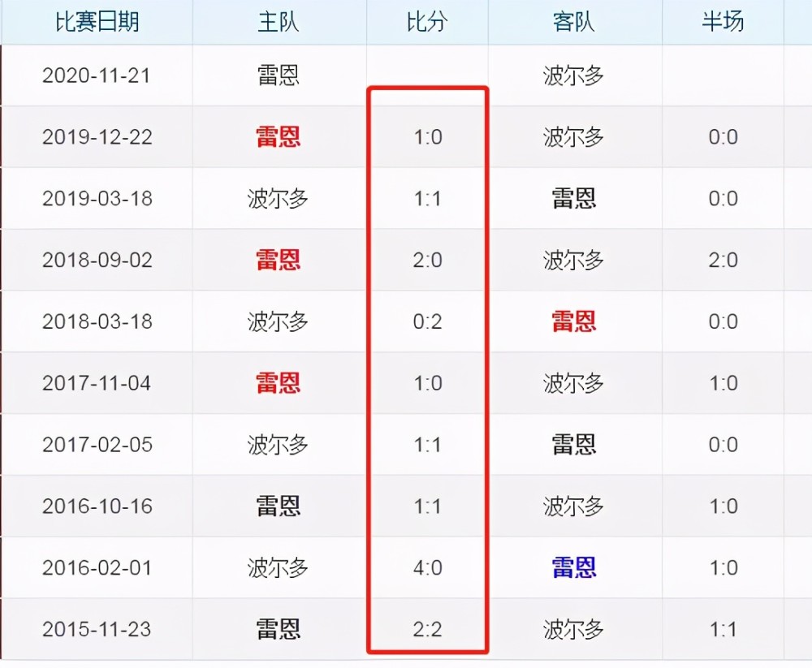Click the blue 雷恩 away team link

click(x=575, y=567)
